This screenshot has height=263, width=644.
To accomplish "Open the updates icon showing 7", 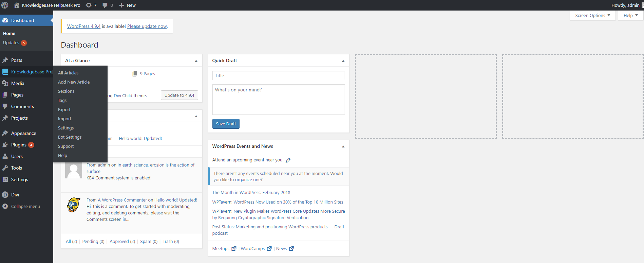I will click(x=89, y=5).
